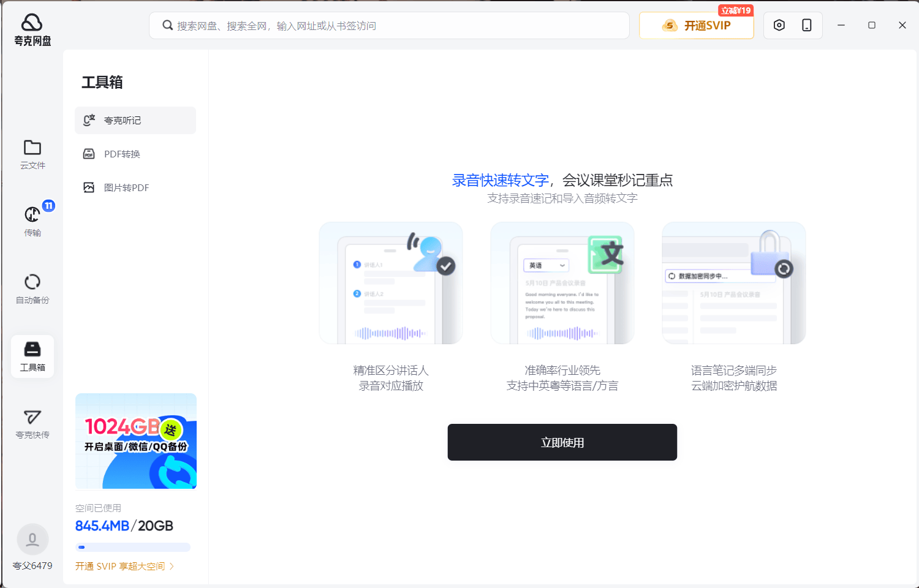The height and width of the screenshot is (588, 919).
Task: Click the 精准区分讲话人 feature illustration
Action: pyautogui.click(x=391, y=283)
